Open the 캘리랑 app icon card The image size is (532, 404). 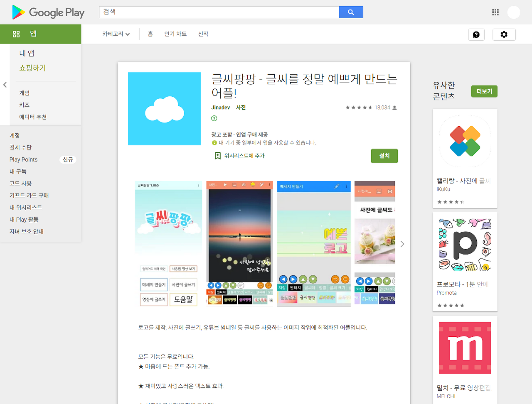click(x=465, y=141)
